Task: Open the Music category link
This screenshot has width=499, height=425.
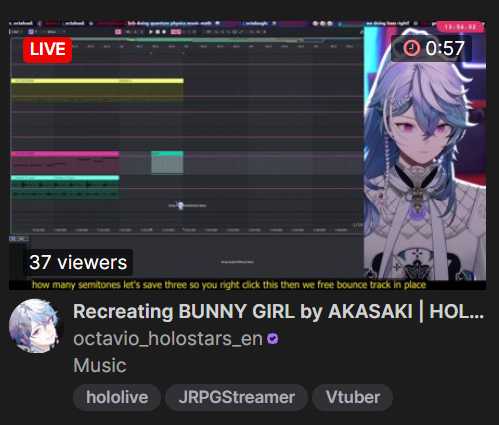Action: (100, 365)
